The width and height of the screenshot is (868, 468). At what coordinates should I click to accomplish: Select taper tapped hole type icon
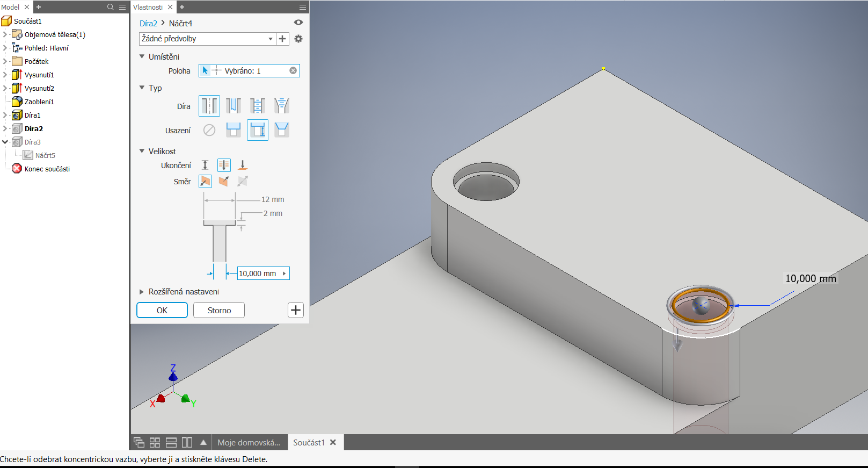[x=282, y=106]
